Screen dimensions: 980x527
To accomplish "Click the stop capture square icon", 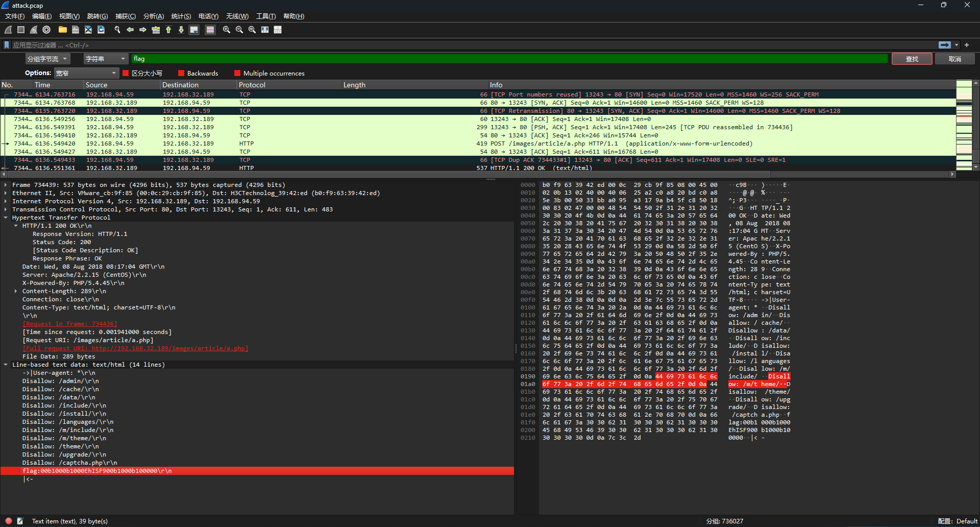I will click(21, 30).
